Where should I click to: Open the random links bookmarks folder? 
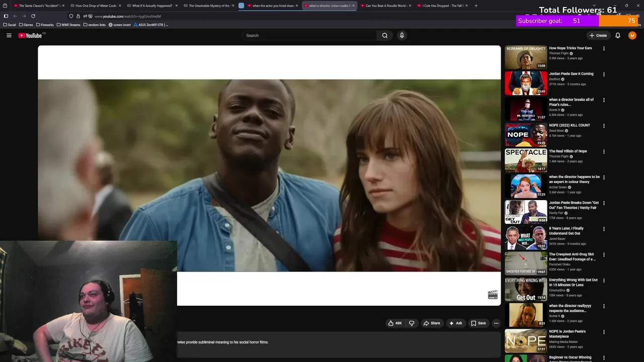[x=95, y=25]
